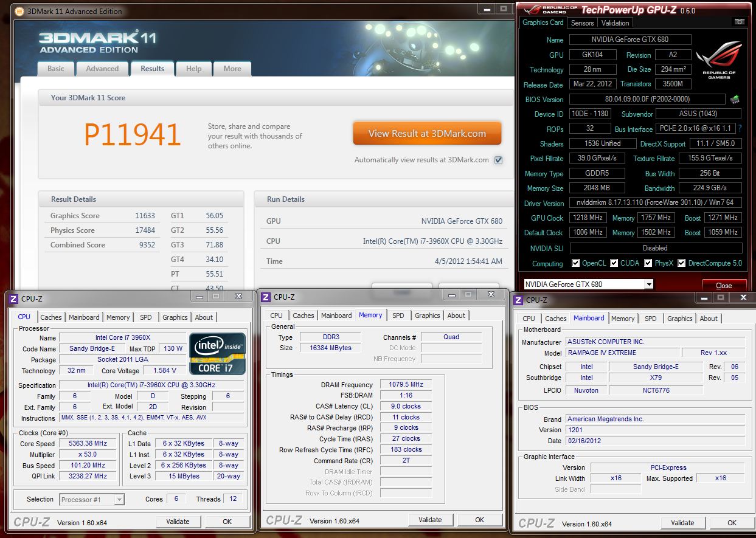This screenshot has height=538, width=756.
Task: Switch to the Validation tab in GPU-Z
Action: click(x=616, y=23)
